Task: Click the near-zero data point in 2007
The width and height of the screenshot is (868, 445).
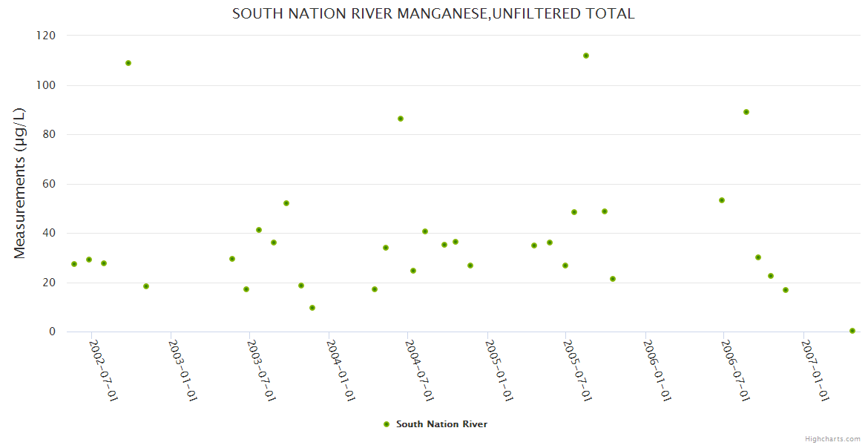Action: pyautogui.click(x=852, y=331)
